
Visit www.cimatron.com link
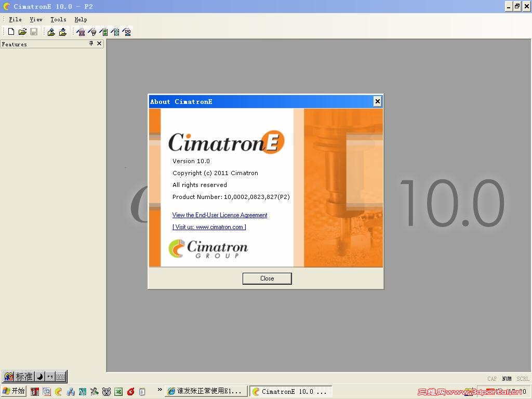pyautogui.click(x=209, y=227)
